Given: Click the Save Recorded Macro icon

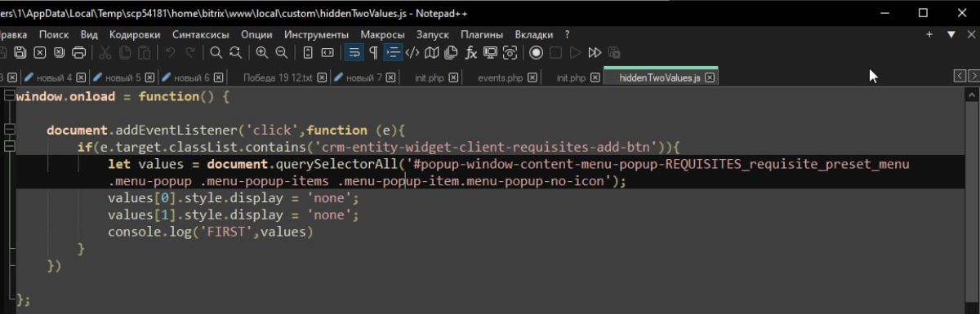Looking at the screenshot, I should coord(615,53).
